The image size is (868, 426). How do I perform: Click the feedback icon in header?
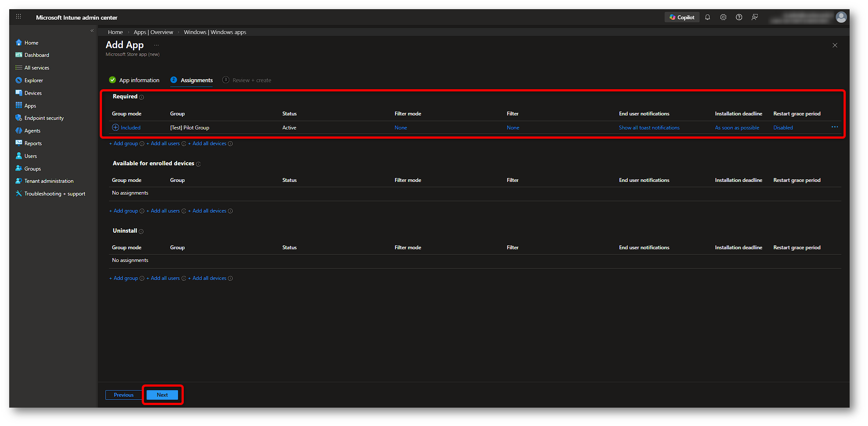(755, 17)
